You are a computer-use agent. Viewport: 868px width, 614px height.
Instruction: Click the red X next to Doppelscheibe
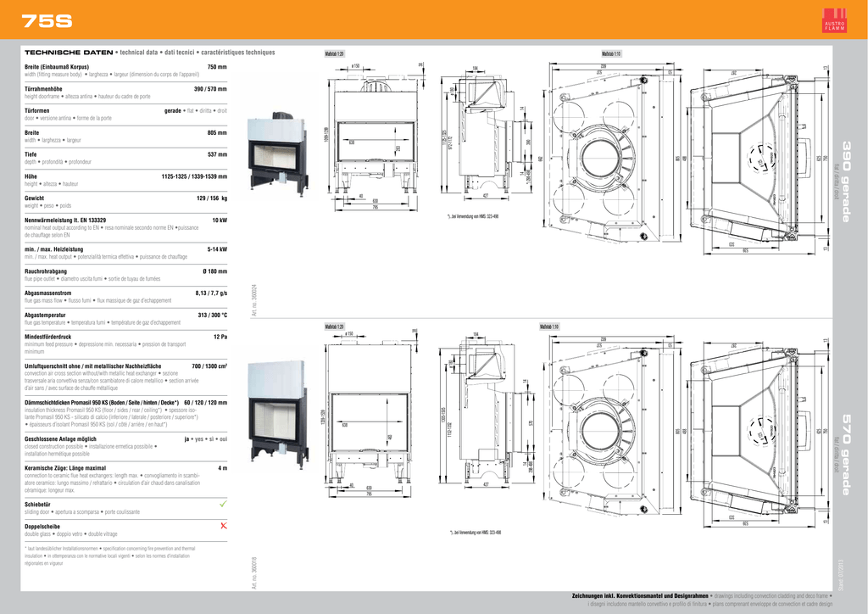point(223,526)
